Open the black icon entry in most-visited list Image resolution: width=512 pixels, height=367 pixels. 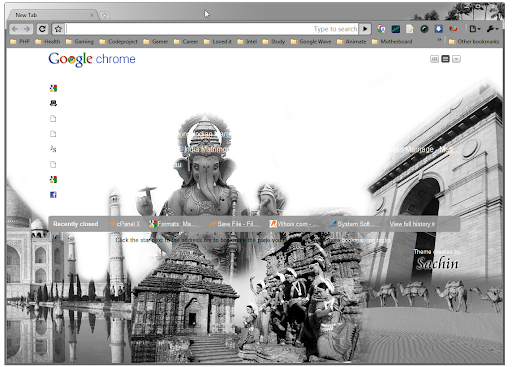[53, 103]
